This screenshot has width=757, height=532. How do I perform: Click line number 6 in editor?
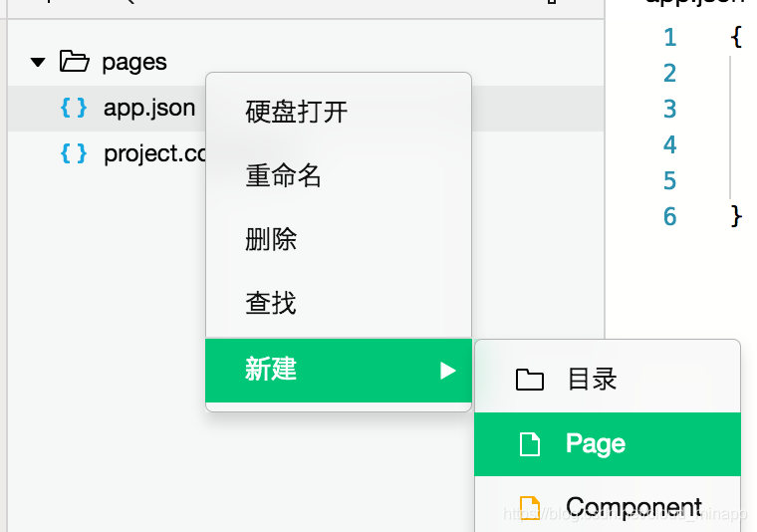click(669, 216)
